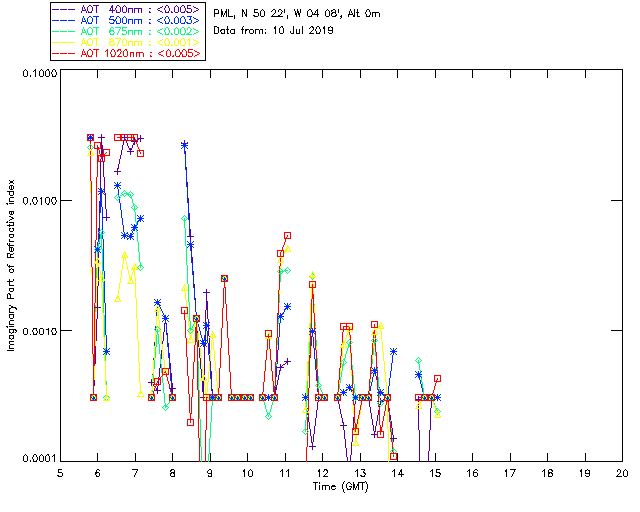Image resolution: width=640 pixels, height=512 pixels.
Task: Click the 0.0010 y-axis tick label
Action: tap(38, 331)
